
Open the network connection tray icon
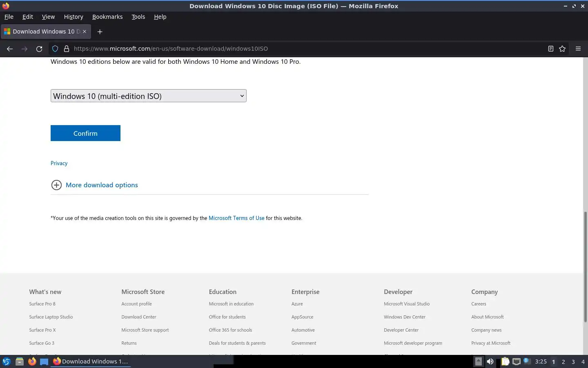pos(516,361)
